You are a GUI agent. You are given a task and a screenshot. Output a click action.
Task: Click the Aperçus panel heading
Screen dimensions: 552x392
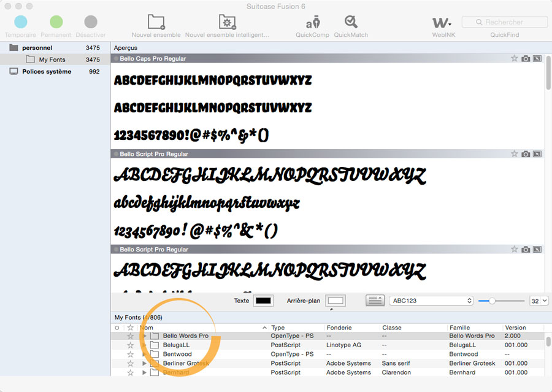click(125, 48)
